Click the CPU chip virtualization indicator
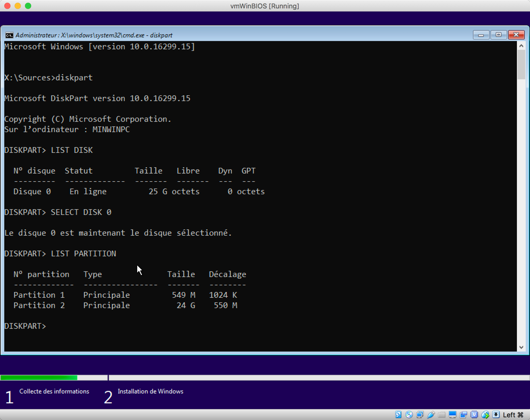This screenshot has height=420, width=530. tap(474, 415)
